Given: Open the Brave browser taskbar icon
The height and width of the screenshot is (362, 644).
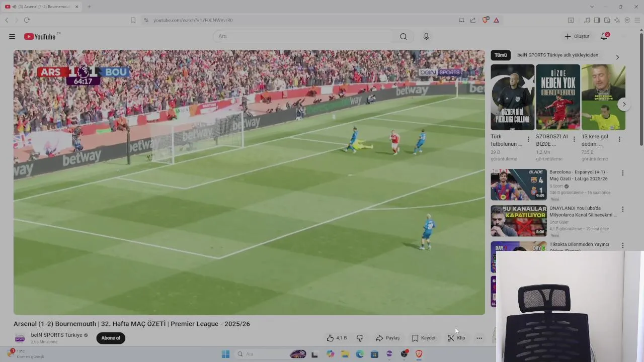Looking at the screenshot, I should tap(419, 354).
